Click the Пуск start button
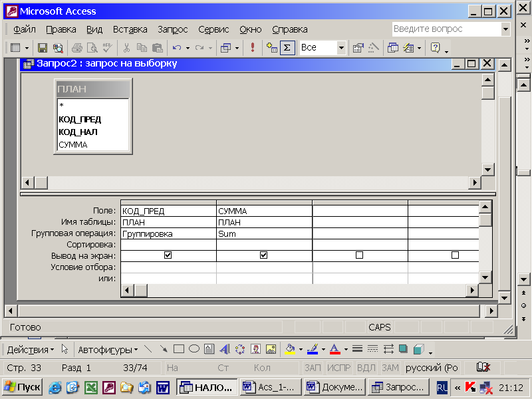Viewport: 532px width, 399px height. (x=23, y=387)
